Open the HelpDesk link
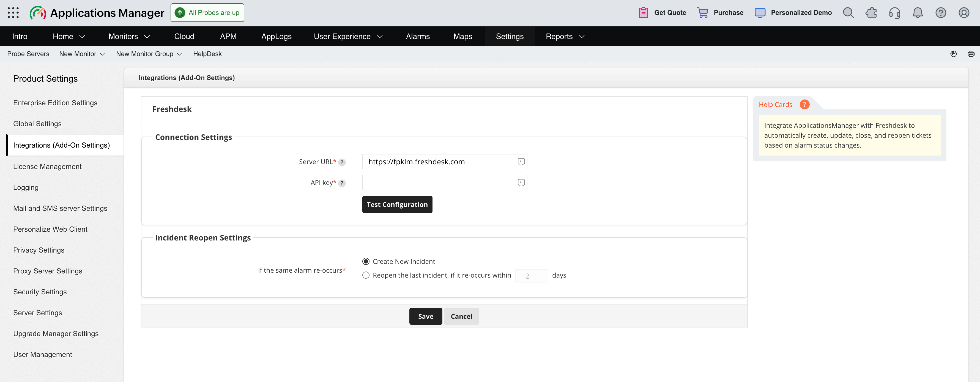The height and width of the screenshot is (382, 980). point(207,54)
